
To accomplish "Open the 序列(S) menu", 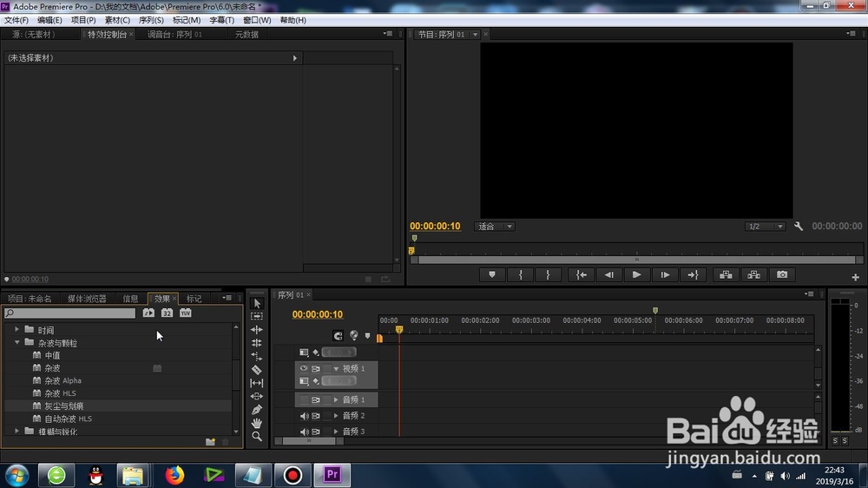I will 151,20.
